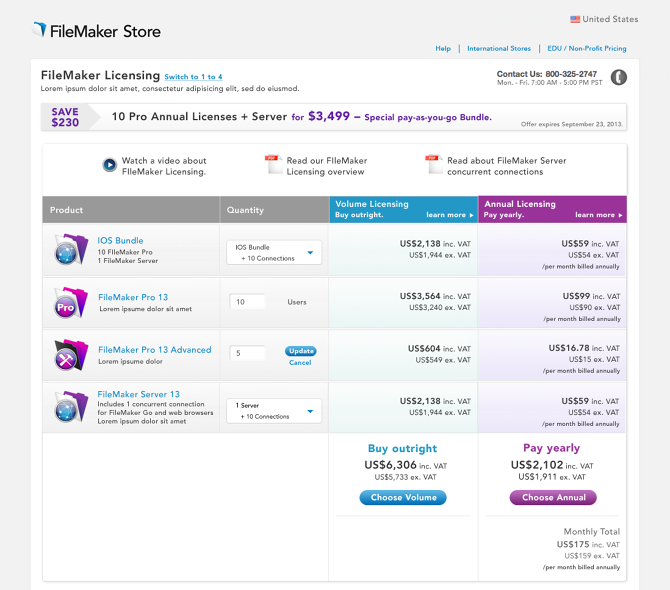670x590 pixels.
Task: Open the IOS Bundle product link
Action: pyautogui.click(x=120, y=241)
